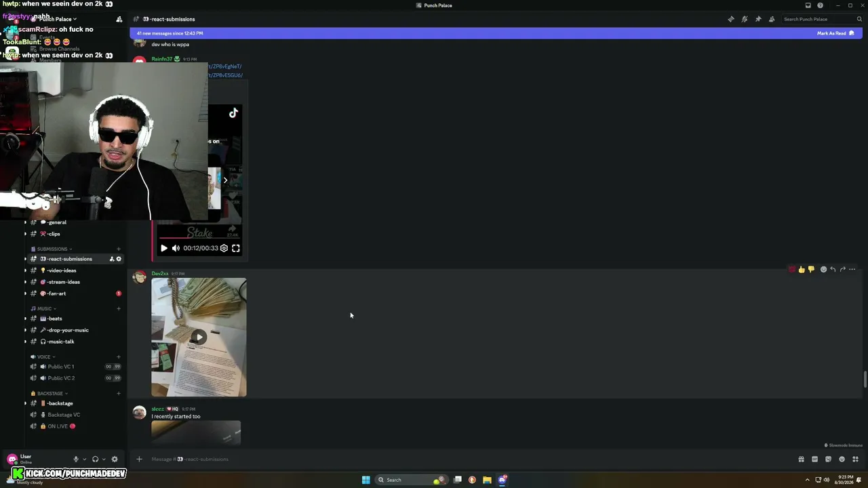Show pinned messages
Screen dimensions: 868x488
point(758,19)
